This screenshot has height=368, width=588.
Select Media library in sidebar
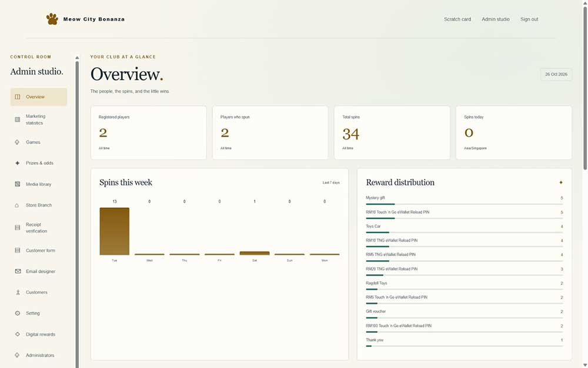pos(39,184)
